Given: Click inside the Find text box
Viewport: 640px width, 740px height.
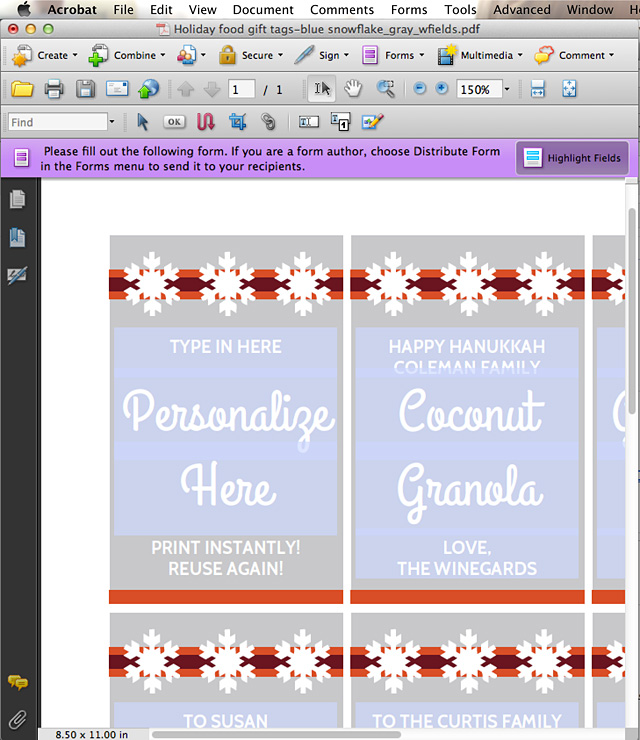Looking at the screenshot, I should tap(58, 122).
